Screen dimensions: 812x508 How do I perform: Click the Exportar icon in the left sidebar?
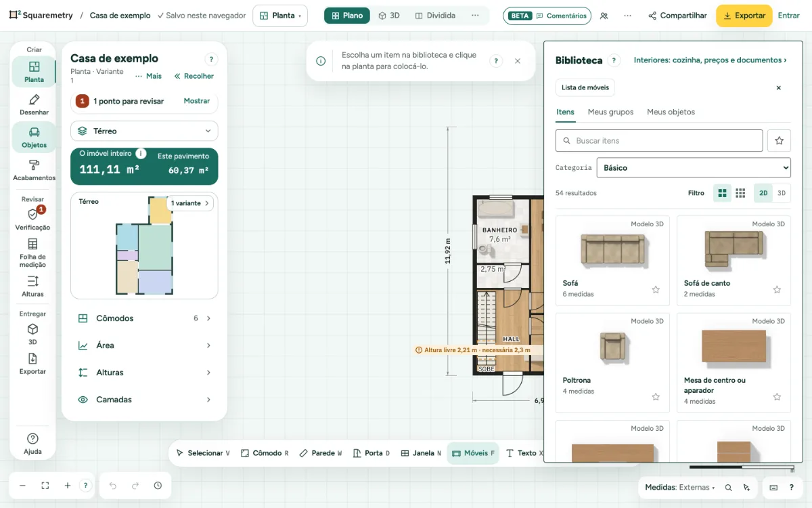point(32,364)
